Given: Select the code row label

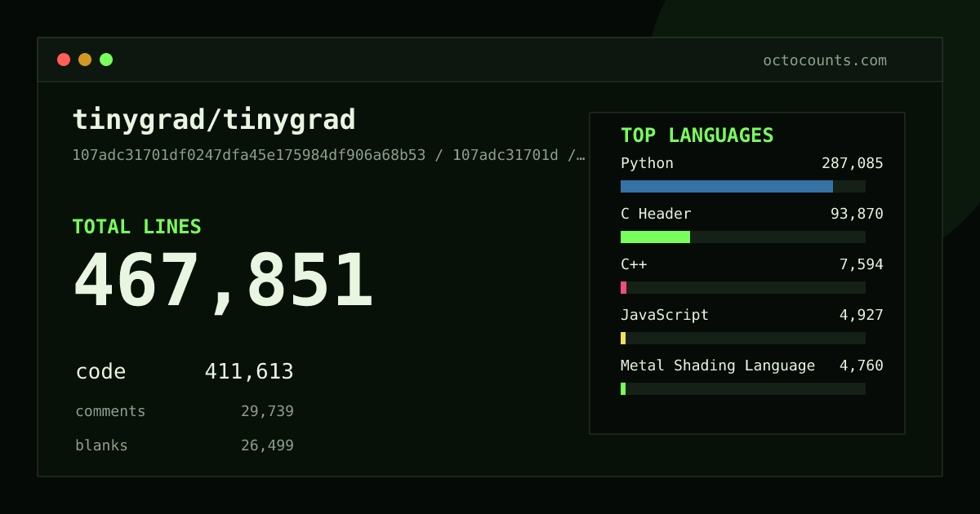Looking at the screenshot, I should point(100,372).
